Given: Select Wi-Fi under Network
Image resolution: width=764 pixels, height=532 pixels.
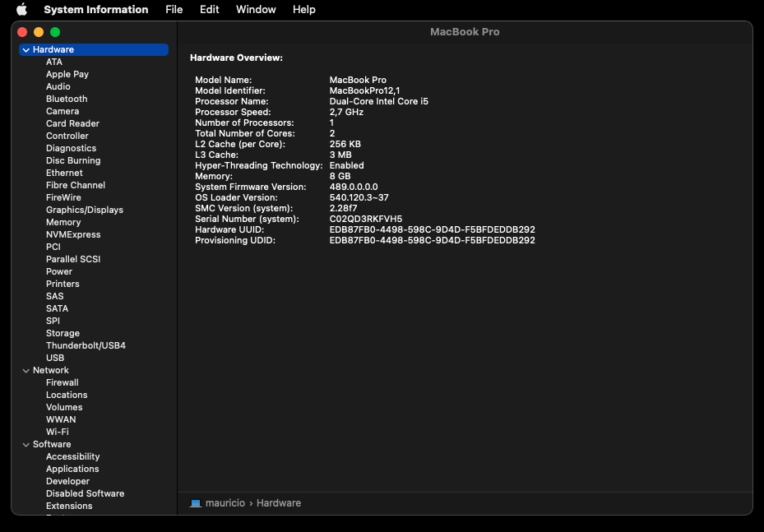Looking at the screenshot, I should point(58,432).
